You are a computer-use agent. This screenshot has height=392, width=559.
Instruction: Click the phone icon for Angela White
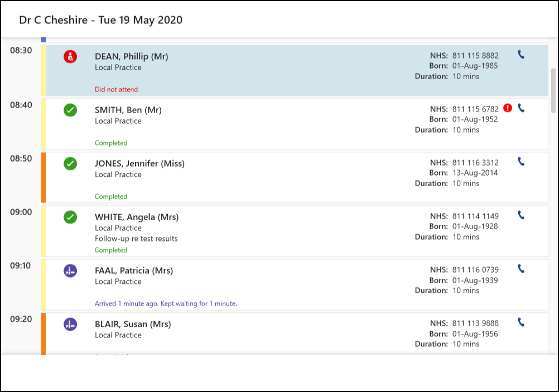pos(521,215)
